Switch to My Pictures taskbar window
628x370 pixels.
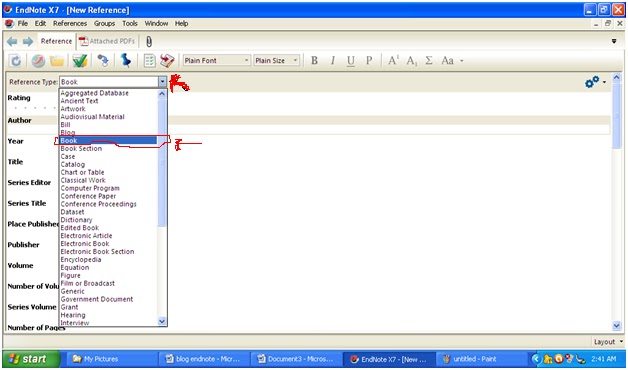click(112, 359)
